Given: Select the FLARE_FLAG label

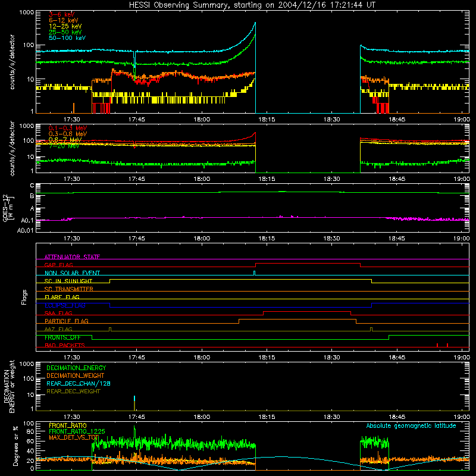Looking at the screenshot, I should 62,297.
